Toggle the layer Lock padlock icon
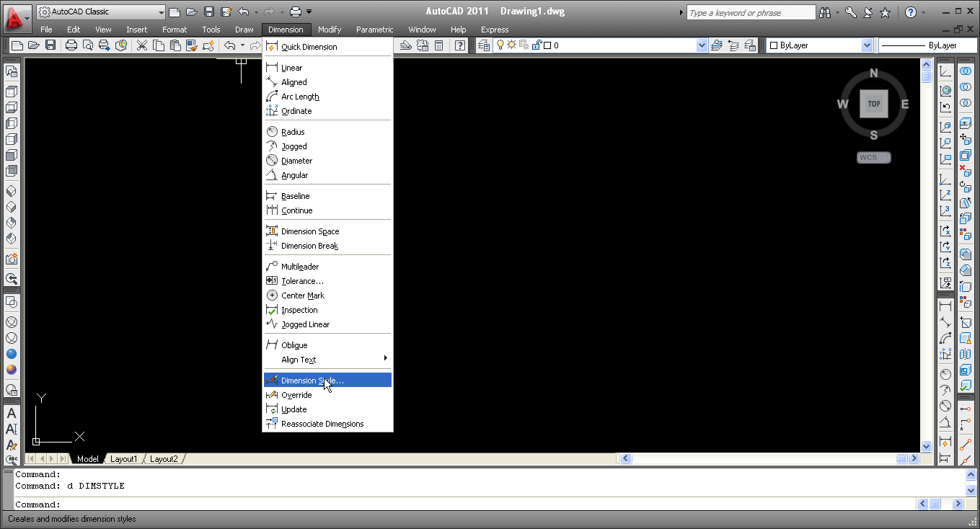This screenshot has height=529, width=980. click(536, 45)
